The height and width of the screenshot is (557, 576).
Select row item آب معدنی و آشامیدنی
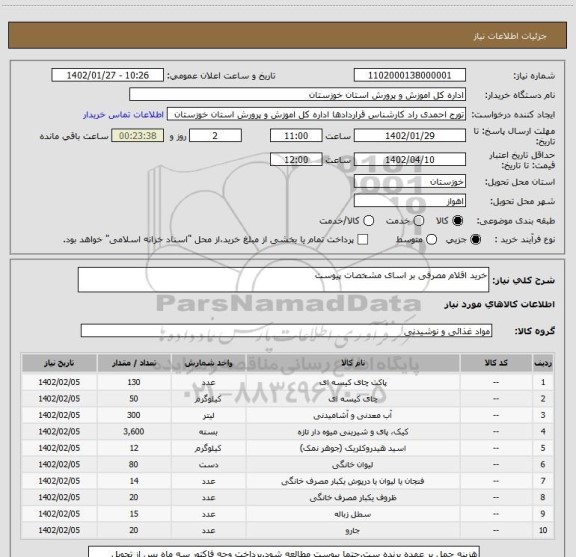(x=353, y=415)
